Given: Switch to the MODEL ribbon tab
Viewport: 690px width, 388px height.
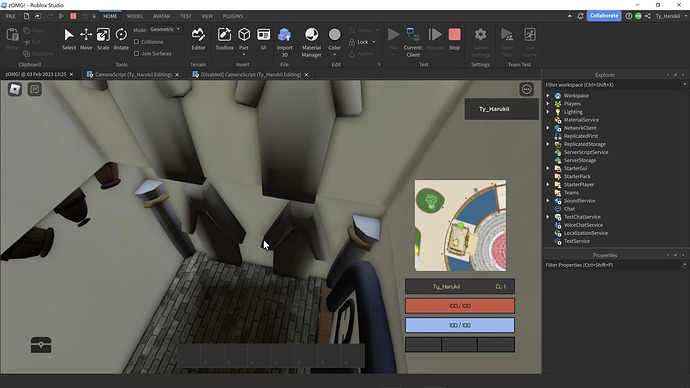Looking at the screenshot, I should (135, 16).
